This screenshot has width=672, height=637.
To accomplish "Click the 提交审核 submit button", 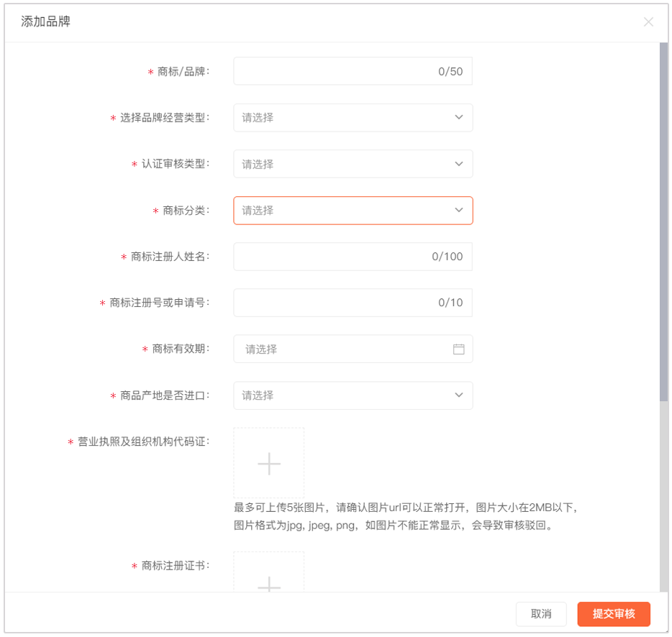I will [x=613, y=614].
